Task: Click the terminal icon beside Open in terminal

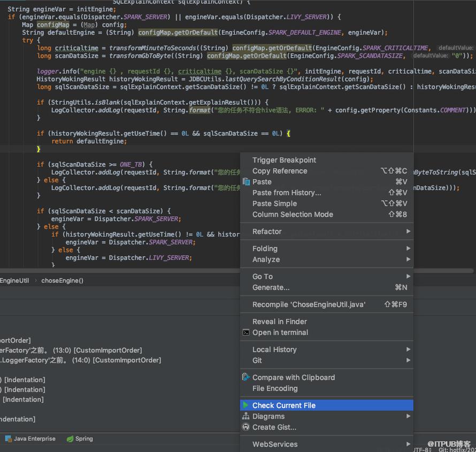Action: coord(246,333)
